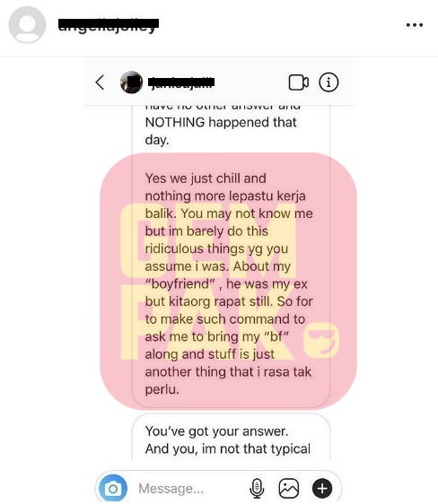Record a voice message with microphone icon
This screenshot has width=438, height=504.
coord(257,489)
